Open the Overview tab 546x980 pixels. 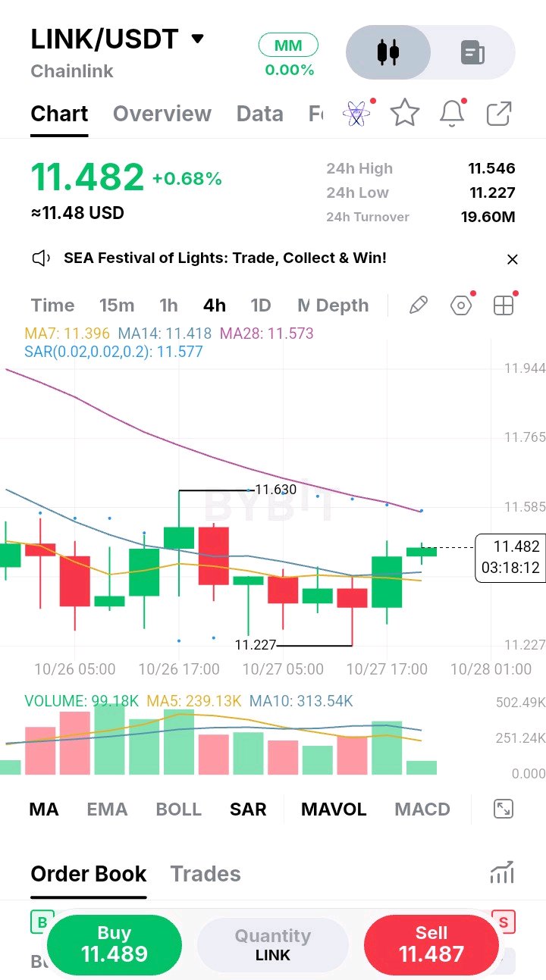(x=162, y=114)
